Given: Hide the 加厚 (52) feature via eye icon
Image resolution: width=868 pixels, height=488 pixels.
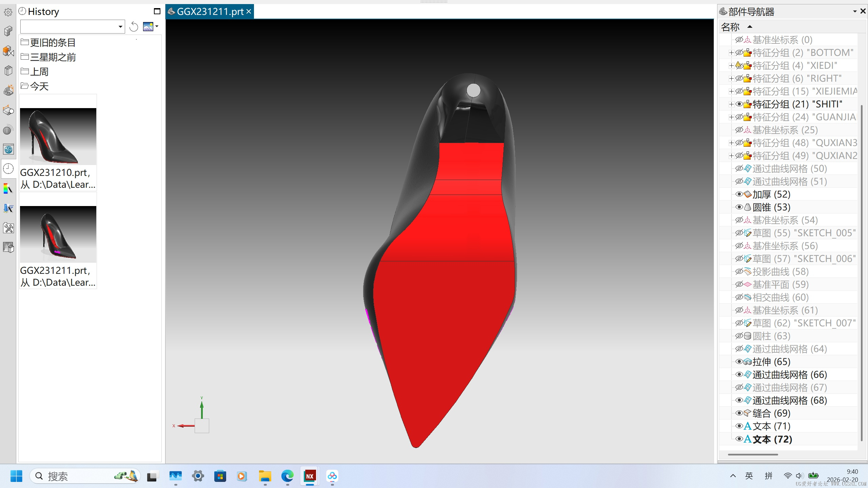Looking at the screenshot, I should coord(739,194).
